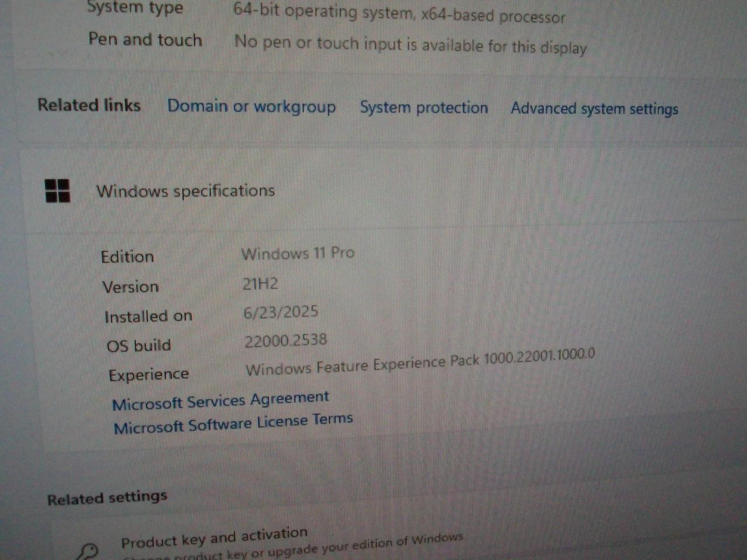Open Microsoft Software License Terms link
Image resolution: width=747 pixels, height=560 pixels.
click(233, 423)
